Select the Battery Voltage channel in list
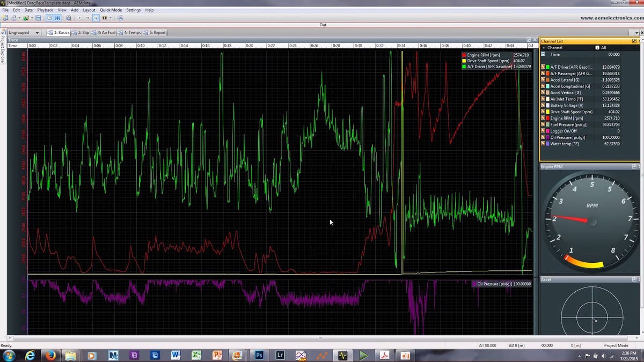Viewport: 644px width, 362px height. 567,105
